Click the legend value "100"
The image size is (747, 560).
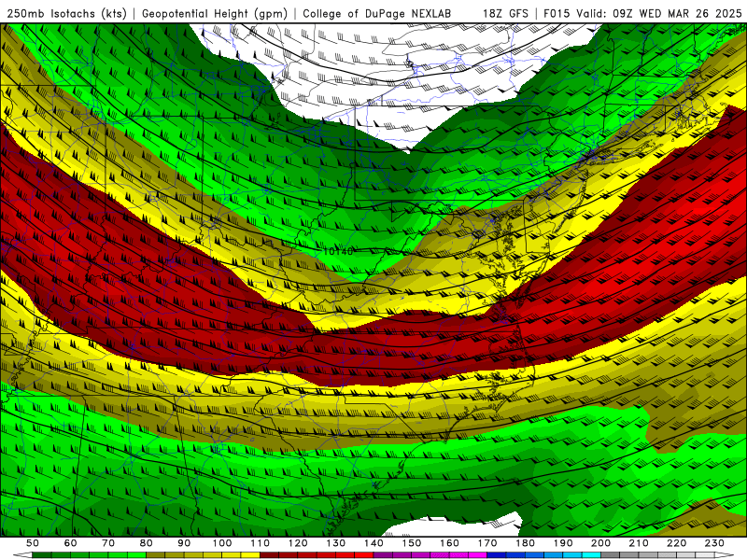(222, 543)
